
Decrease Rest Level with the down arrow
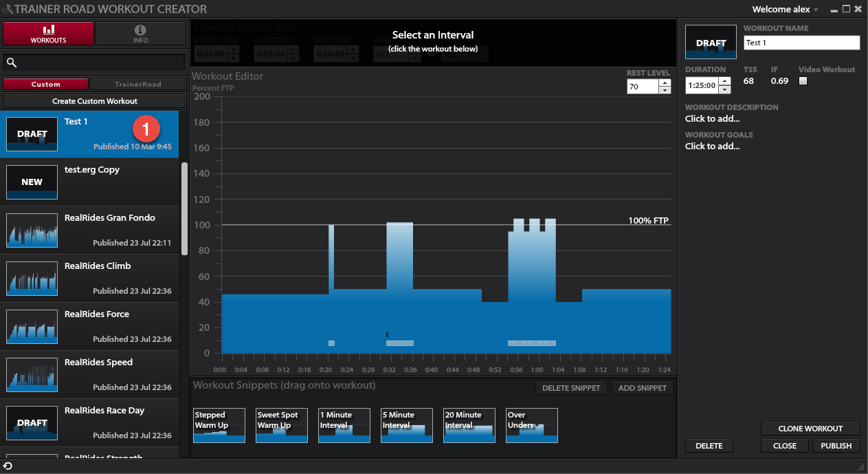[665, 90]
